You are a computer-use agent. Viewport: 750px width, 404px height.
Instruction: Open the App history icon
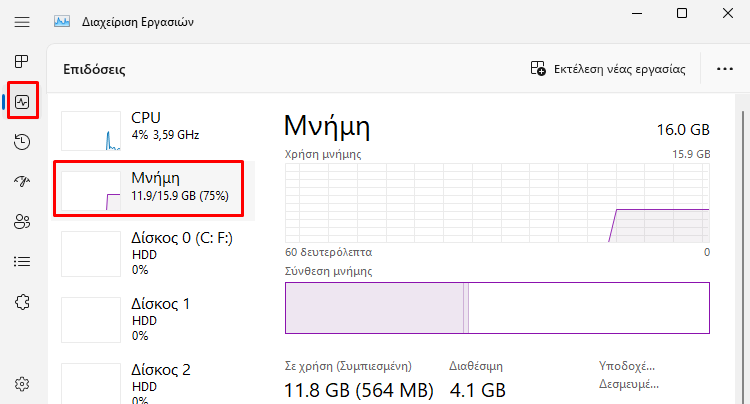[x=22, y=142]
